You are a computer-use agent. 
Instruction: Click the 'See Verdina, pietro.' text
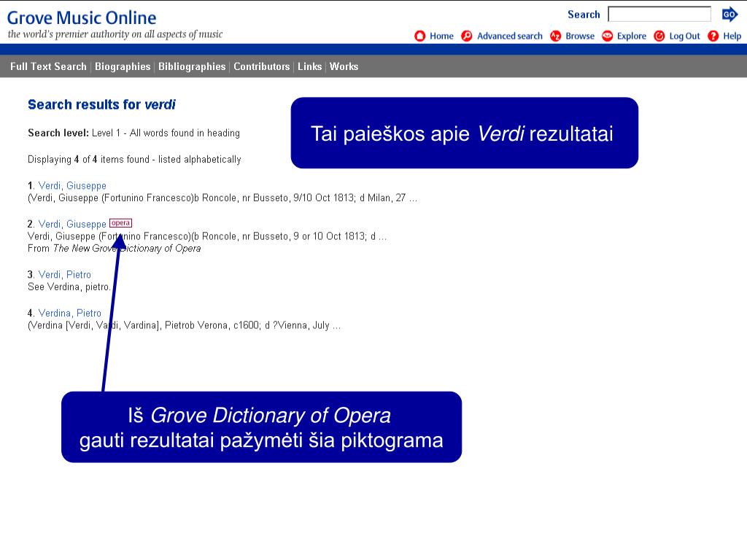pos(69,287)
